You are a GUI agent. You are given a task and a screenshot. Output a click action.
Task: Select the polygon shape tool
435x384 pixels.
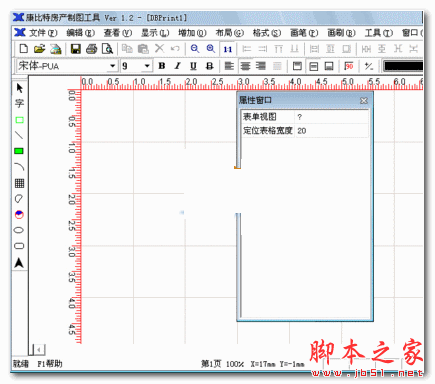click(x=19, y=199)
